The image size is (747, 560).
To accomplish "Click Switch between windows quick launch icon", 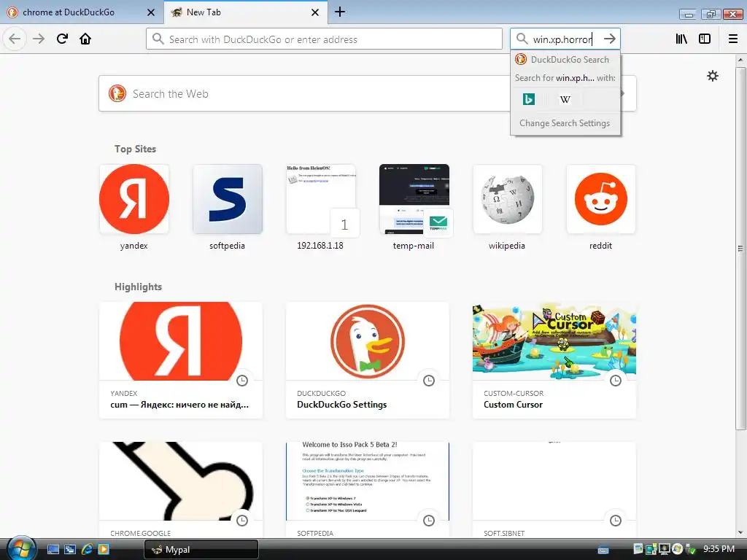I will point(69,550).
